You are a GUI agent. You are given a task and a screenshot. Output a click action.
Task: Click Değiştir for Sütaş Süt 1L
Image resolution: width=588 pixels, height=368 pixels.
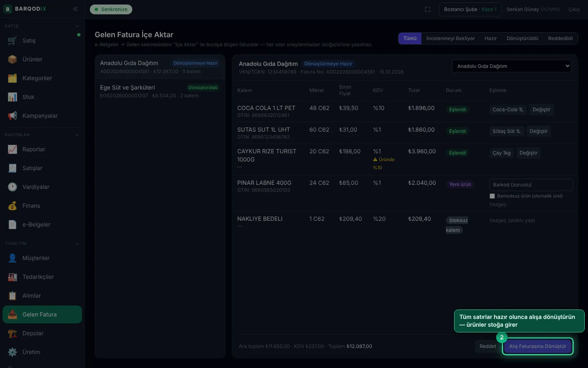click(539, 131)
